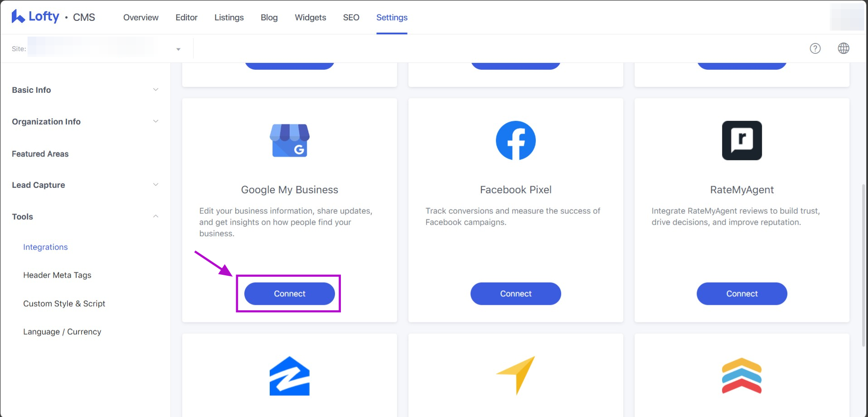Connect Facebook Pixel integration
The image size is (868, 417).
[x=515, y=294]
